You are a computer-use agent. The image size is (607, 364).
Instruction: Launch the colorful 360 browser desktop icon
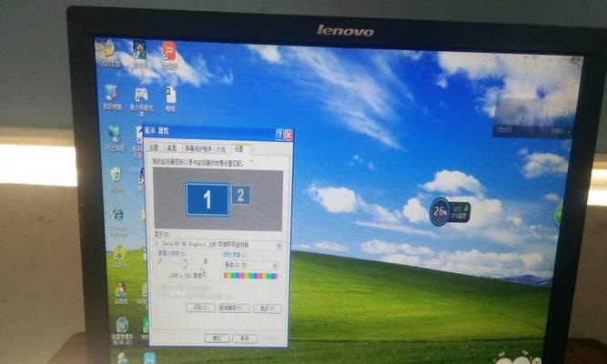[119, 257]
